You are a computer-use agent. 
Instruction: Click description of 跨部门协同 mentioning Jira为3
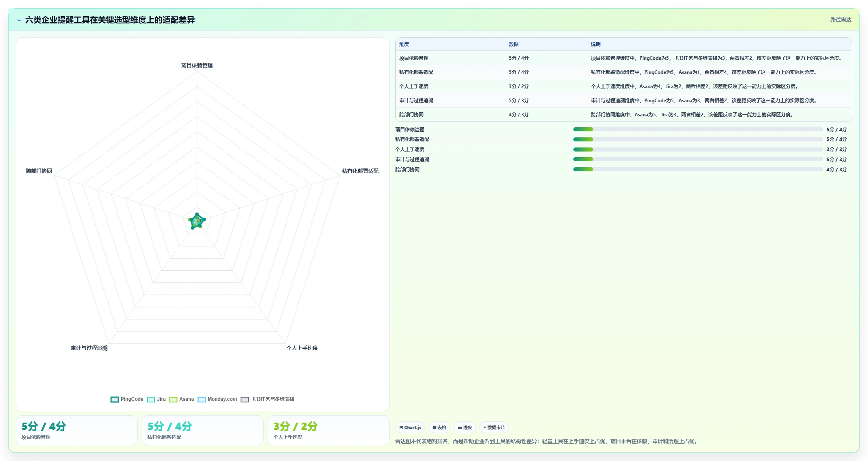click(x=693, y=115)
